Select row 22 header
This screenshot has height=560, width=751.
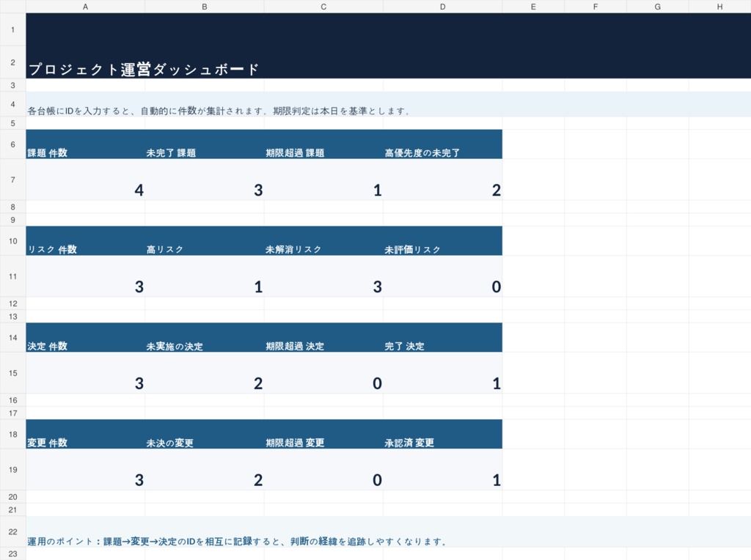coord(13,531)
